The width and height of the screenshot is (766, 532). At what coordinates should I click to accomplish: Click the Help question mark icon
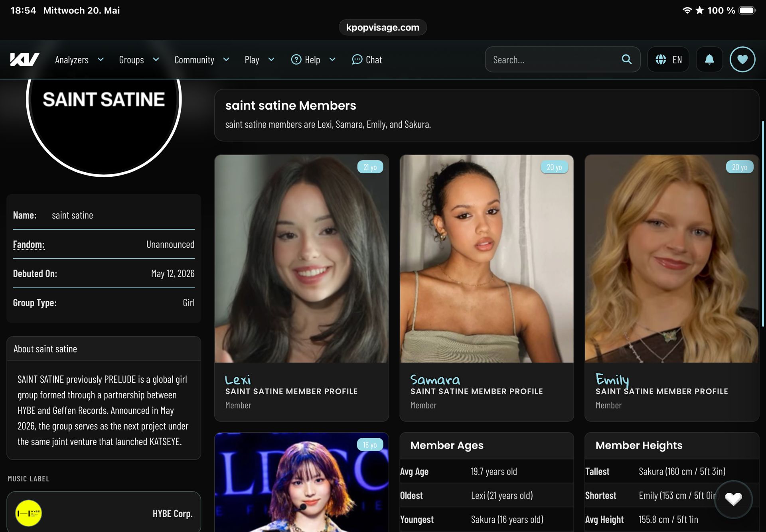pos(296,59)
